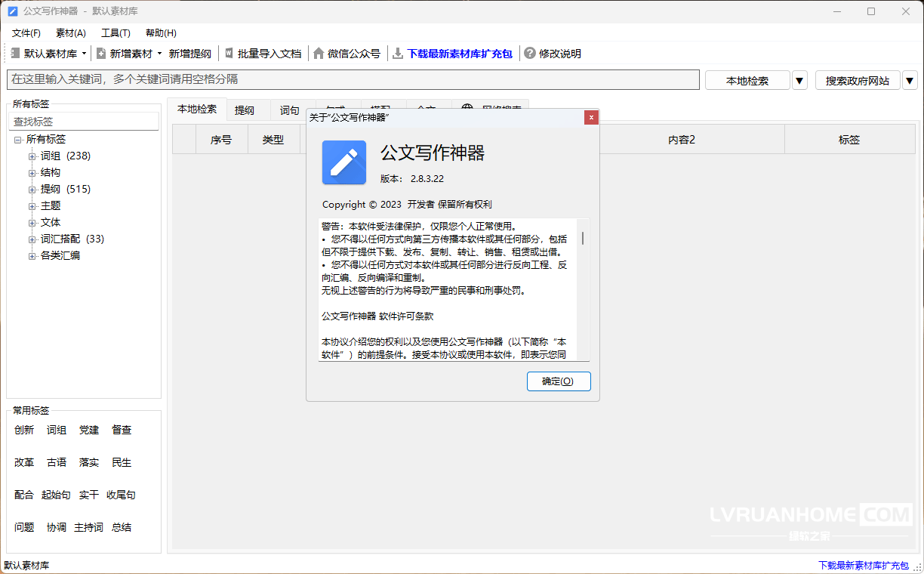The image size is (924, 574).
Task: Open 微信公众号 via the home icon
Action: point(319,54)
